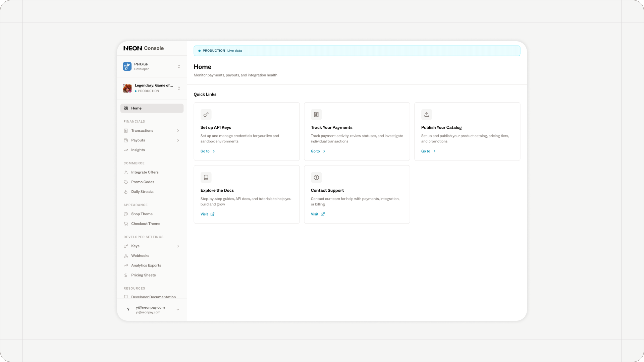The height and width of the screenshot is (362, 644).
Task: Select Insights in the sidebar
Action: click(x=138, y=150)
